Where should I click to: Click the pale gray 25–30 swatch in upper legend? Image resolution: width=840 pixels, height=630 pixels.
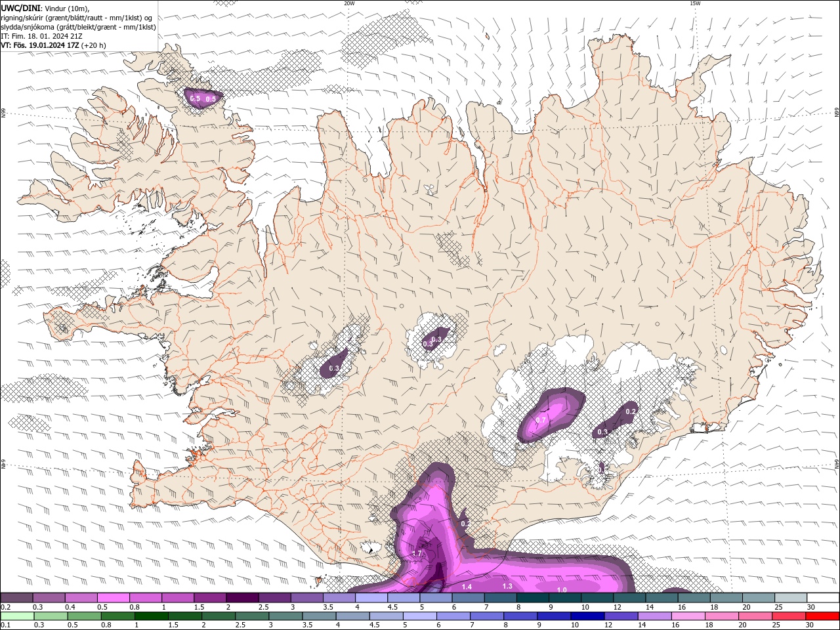pyautogui.click(x=792, y=598)
